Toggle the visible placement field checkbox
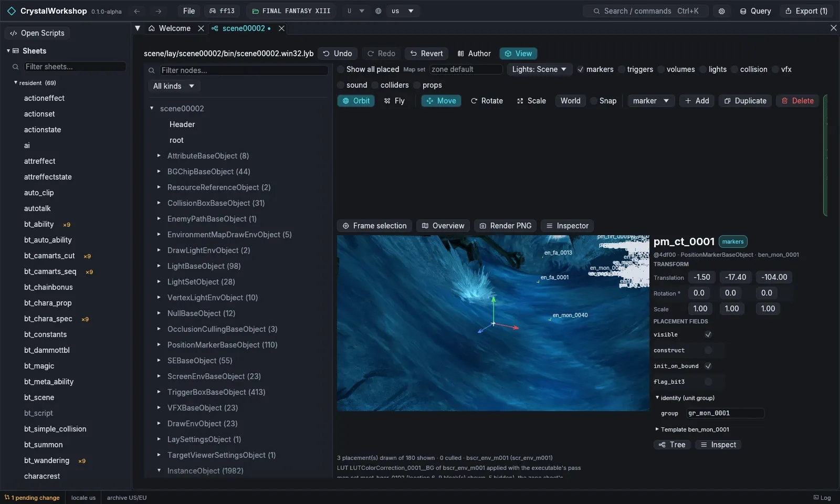The height and width of the screenshot is (504, 840). [708, 334]
